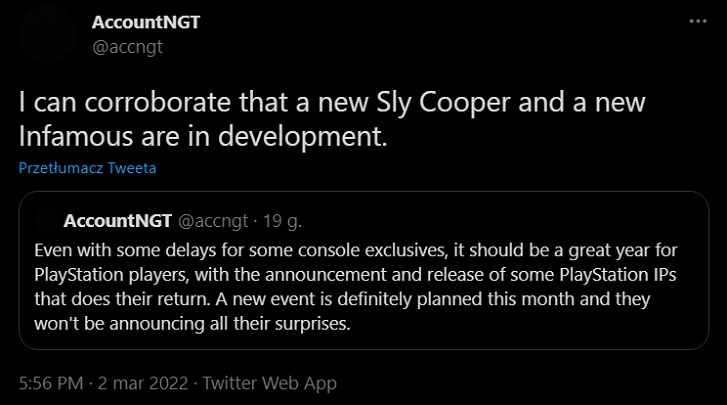Click the main Sly Cooper tweet text
This screenshot has width=727, height=405.
point(300,102)
